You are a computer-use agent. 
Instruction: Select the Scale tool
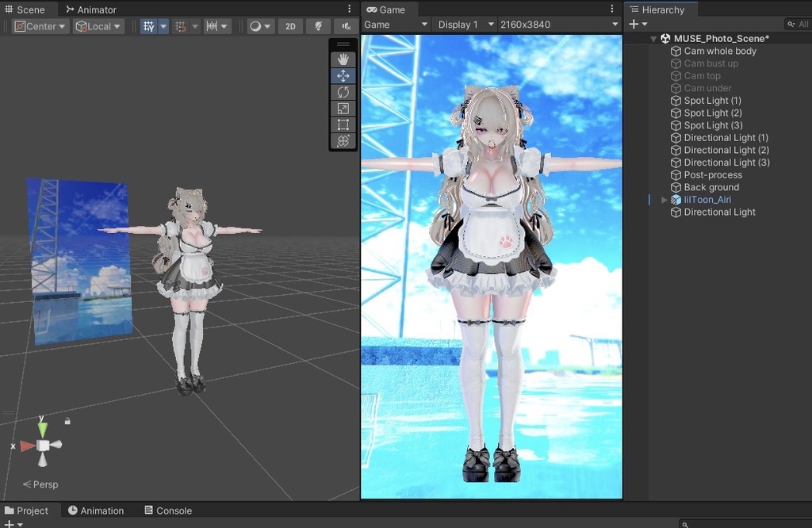coord(343,108)
